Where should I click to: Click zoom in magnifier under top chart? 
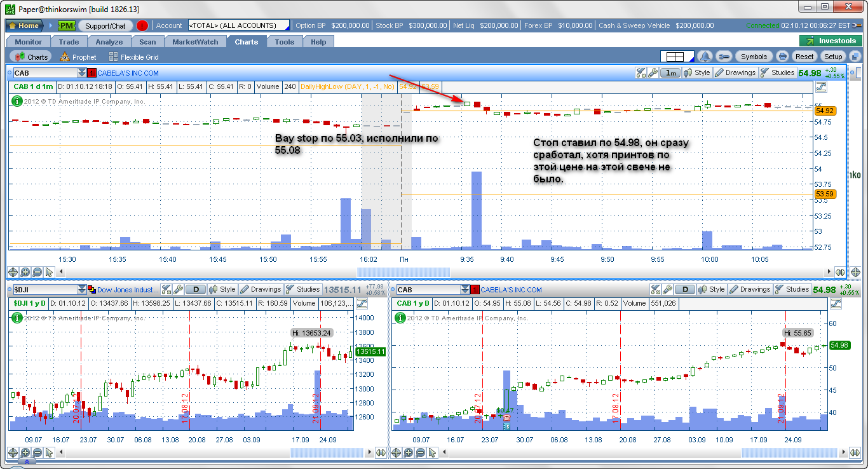25,272
